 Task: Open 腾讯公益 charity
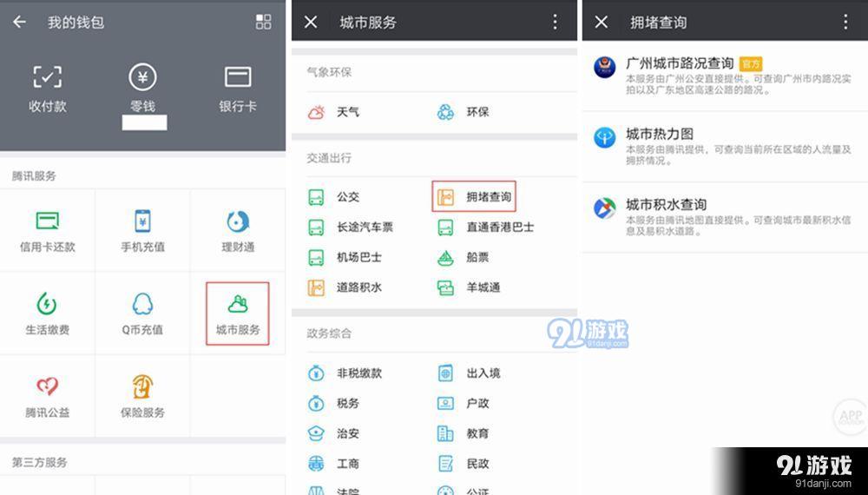[48, 397]
